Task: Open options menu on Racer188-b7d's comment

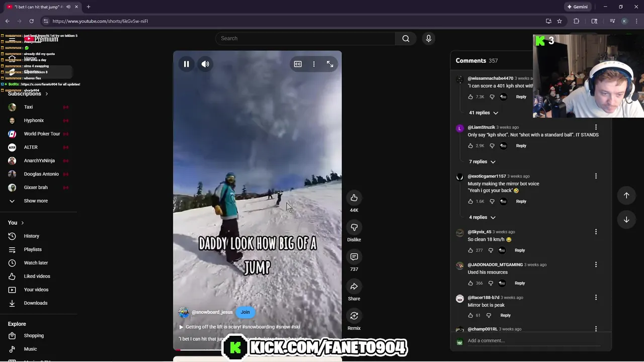Action: pyautogui.click(x=596, y=297)
